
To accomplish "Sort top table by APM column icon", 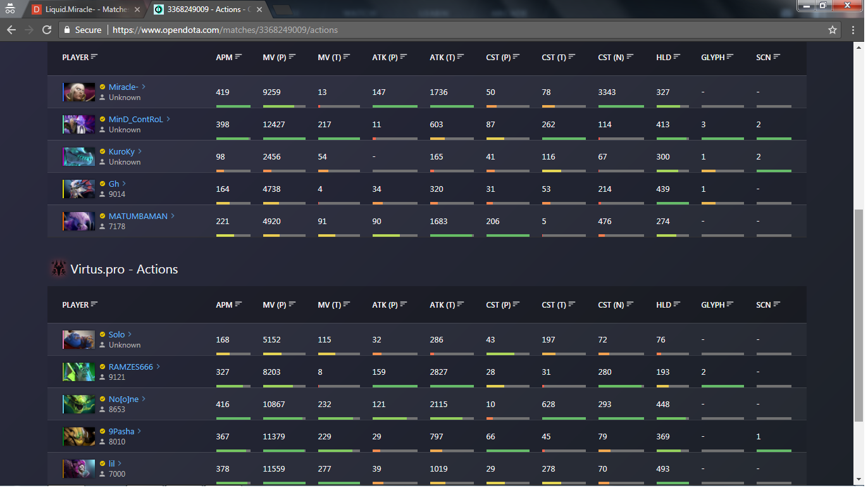I will [239, 57].
